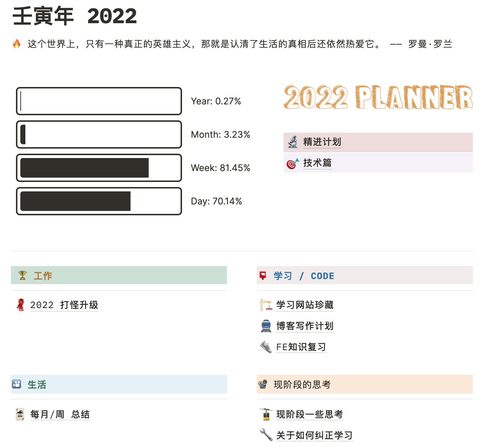Click the cable car icon beside 现阶段一些思考
The image size is (483, 448).
click(x=266, y=414)
